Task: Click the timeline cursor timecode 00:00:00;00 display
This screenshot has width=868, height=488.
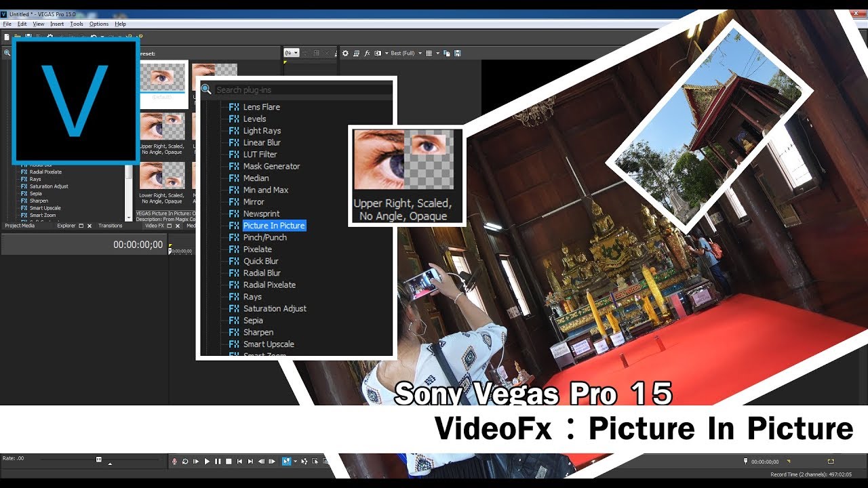Action: 138,245
